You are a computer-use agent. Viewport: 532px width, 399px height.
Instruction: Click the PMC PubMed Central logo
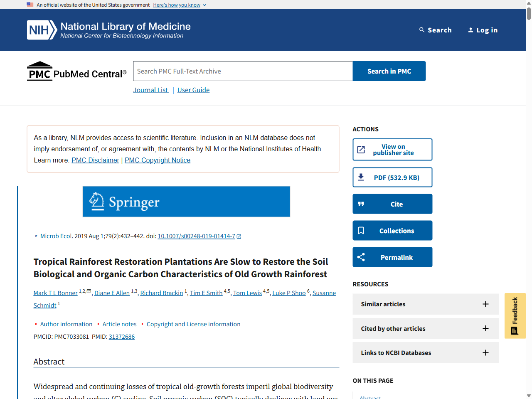(76, 71)
